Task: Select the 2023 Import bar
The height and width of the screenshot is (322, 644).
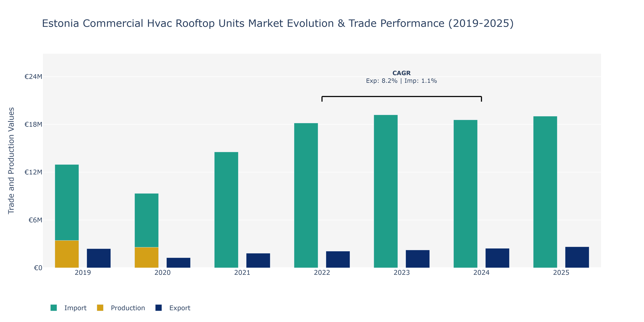Action: coord(386,191)
